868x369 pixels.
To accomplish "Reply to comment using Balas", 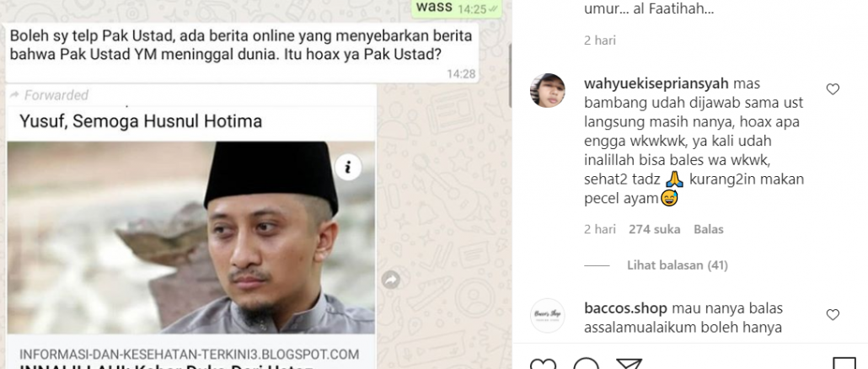I will (709, 229).
